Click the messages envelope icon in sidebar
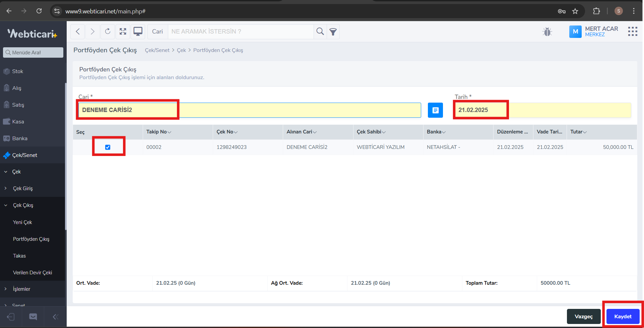Viewport: 644px width, 328px height. pos(33,317)
